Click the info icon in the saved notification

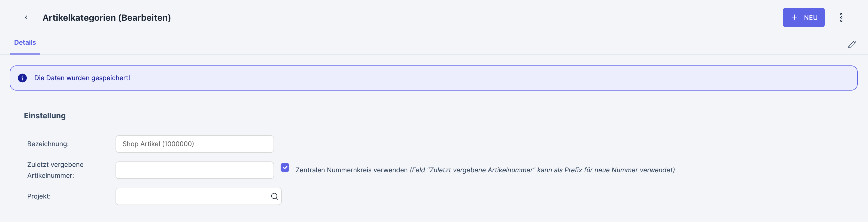click(22, 78)
